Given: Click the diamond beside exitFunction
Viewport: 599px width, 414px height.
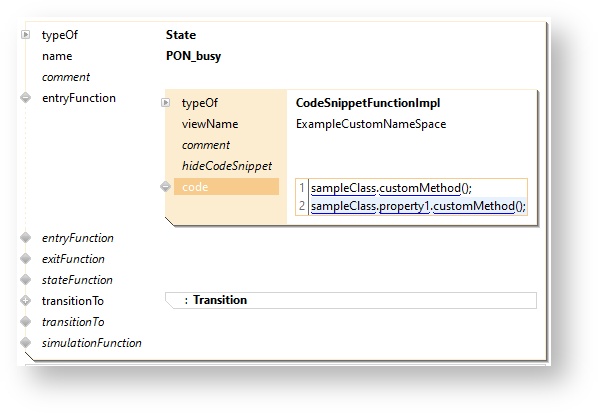Looking at the screenshot, I should pos(25,259).
